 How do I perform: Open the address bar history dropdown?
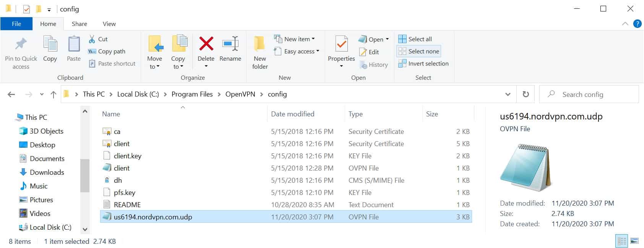coord(508,94)
